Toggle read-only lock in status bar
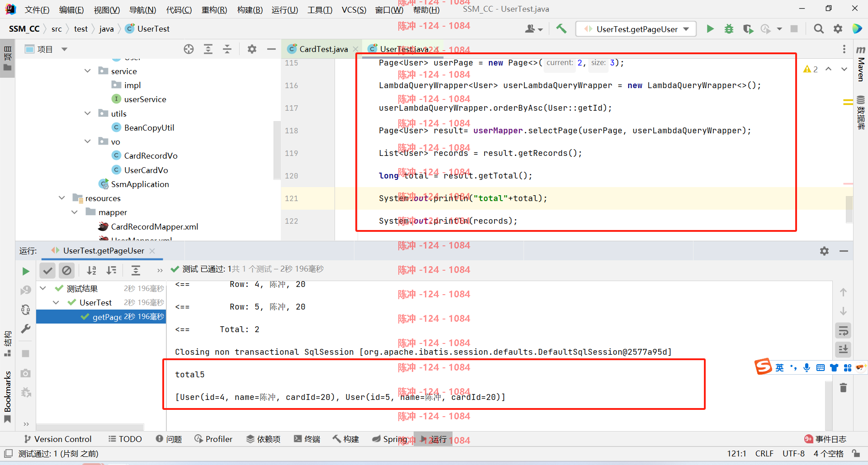Viewport: 868px width, 465px height. [x=856, y=453]
